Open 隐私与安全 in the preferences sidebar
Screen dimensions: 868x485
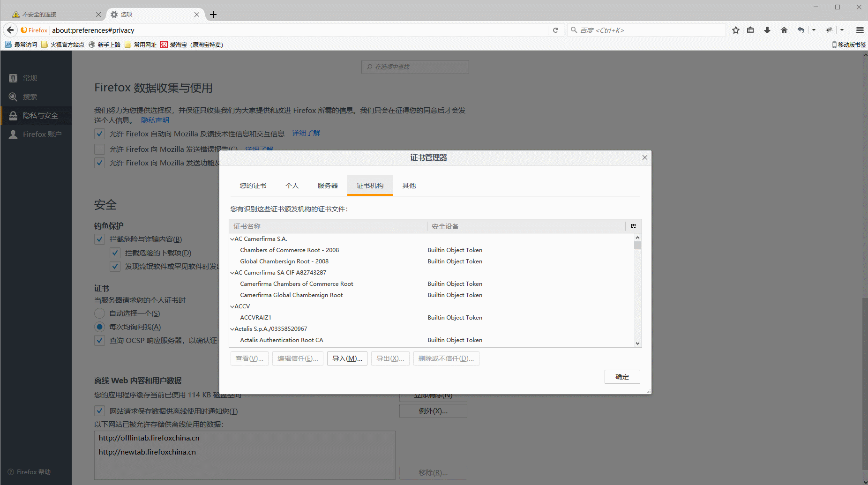pos(36,115)
